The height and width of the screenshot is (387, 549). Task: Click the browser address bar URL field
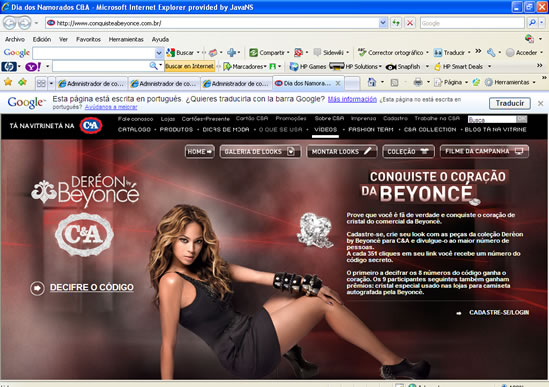[x=212, y=23]
